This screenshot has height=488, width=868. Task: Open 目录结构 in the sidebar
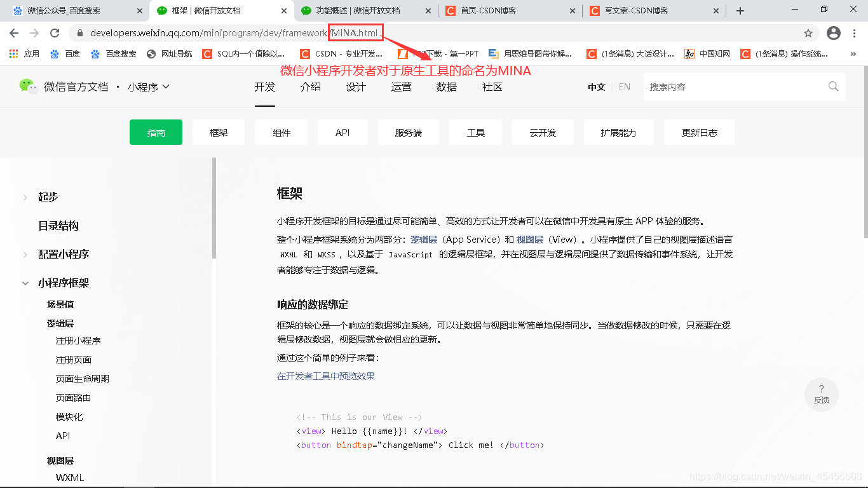coord(58,226)
